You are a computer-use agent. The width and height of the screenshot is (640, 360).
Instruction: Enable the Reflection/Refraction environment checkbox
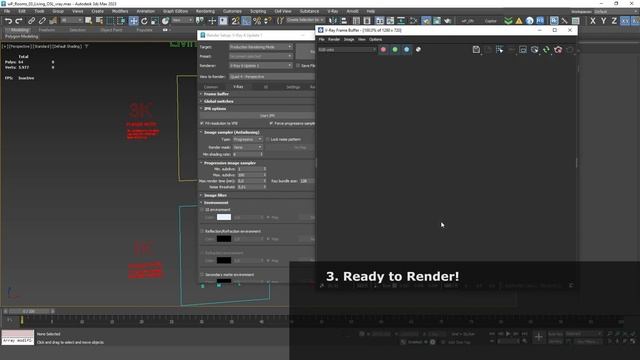point(202,231)
